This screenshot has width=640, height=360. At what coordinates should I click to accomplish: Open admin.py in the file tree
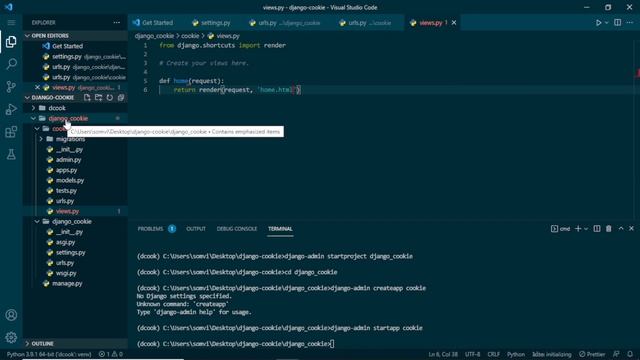click(68, 160)
